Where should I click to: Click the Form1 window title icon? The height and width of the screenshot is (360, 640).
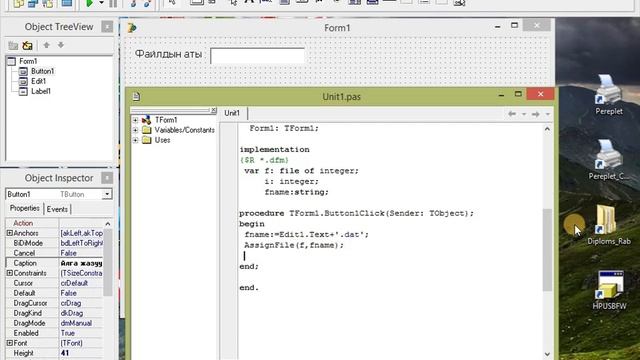[132, 28]
